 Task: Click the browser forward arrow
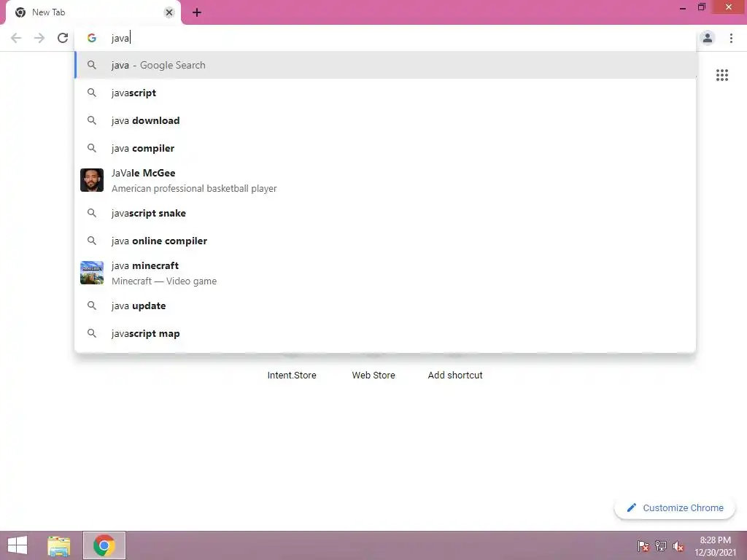pos(39,38)
